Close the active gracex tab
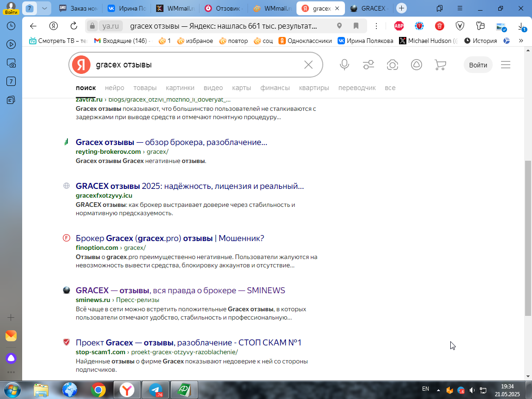532x399 pixels. [x=337, y=8]
